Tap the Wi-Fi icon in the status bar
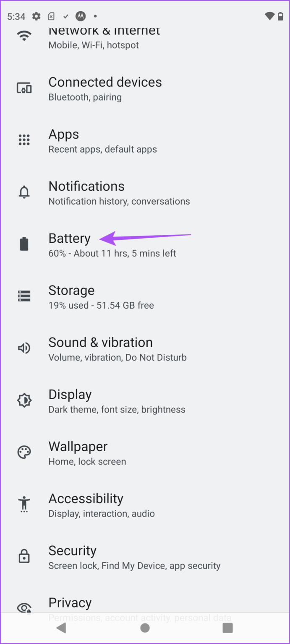The height and width of the screenshot is (644, 290). coord(269,16)
